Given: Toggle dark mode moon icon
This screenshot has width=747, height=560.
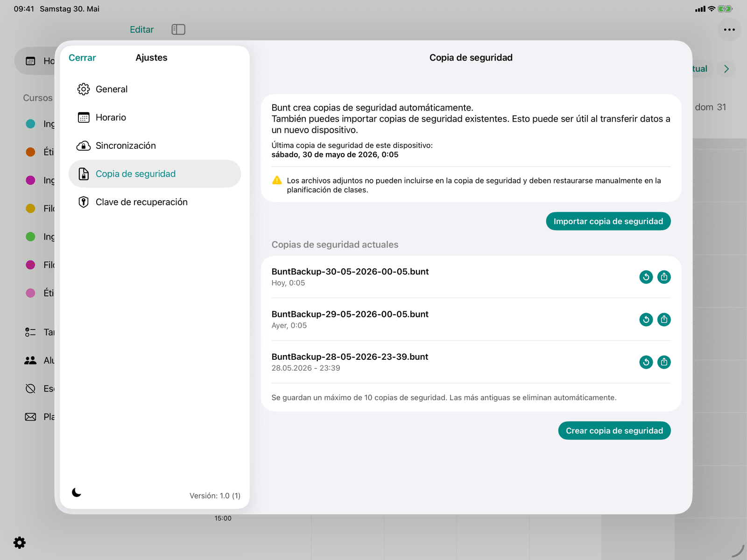Looking at the screenshot, I should tap(77, 492).
